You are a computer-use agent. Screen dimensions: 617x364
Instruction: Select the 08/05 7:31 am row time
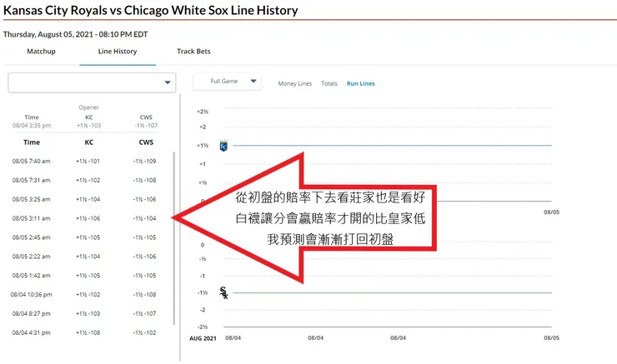tap(31, 180)
